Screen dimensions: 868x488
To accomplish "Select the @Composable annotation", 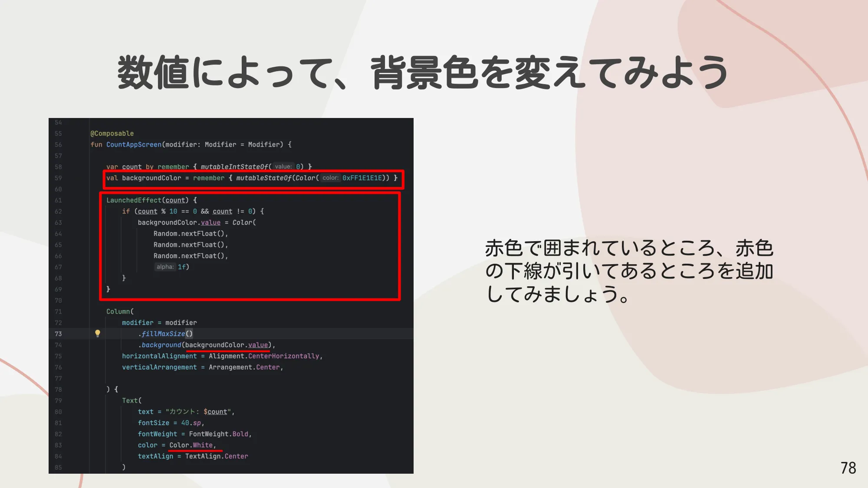I will tap(112, 133).
